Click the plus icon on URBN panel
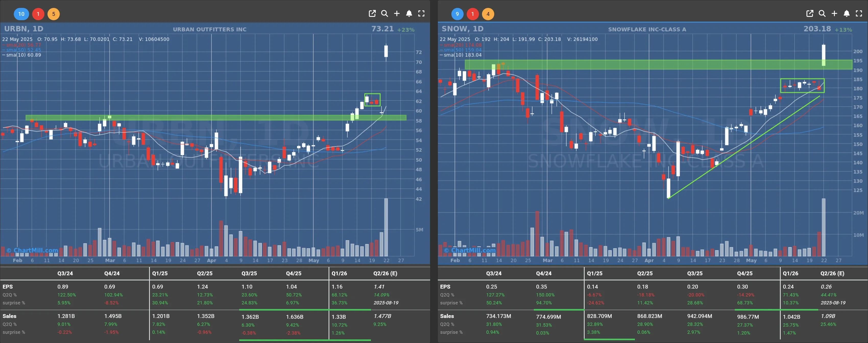Screen dimensions: 868x343 tap(396, 14)
